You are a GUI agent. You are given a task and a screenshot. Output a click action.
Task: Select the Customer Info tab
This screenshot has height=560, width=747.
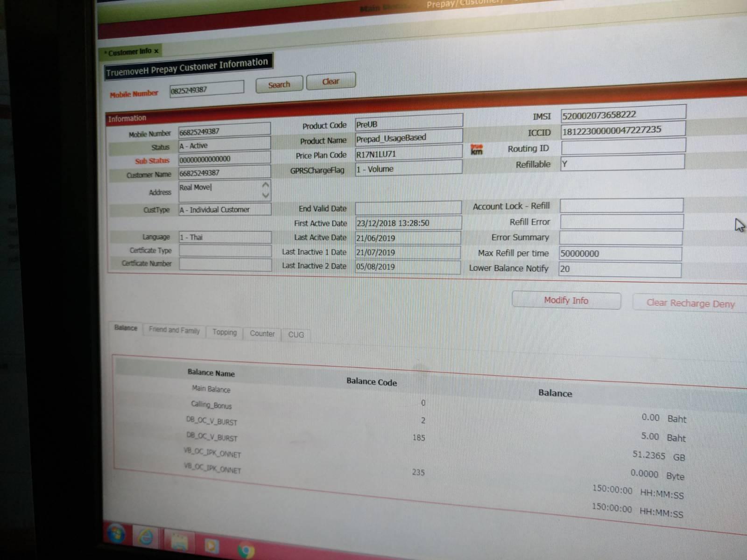[131, 51]
